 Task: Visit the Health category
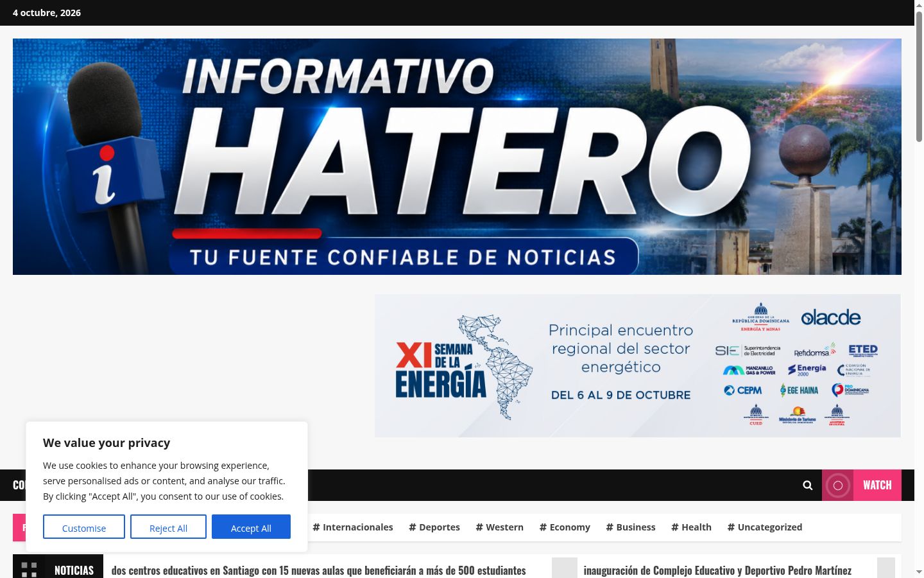point(691,527)
